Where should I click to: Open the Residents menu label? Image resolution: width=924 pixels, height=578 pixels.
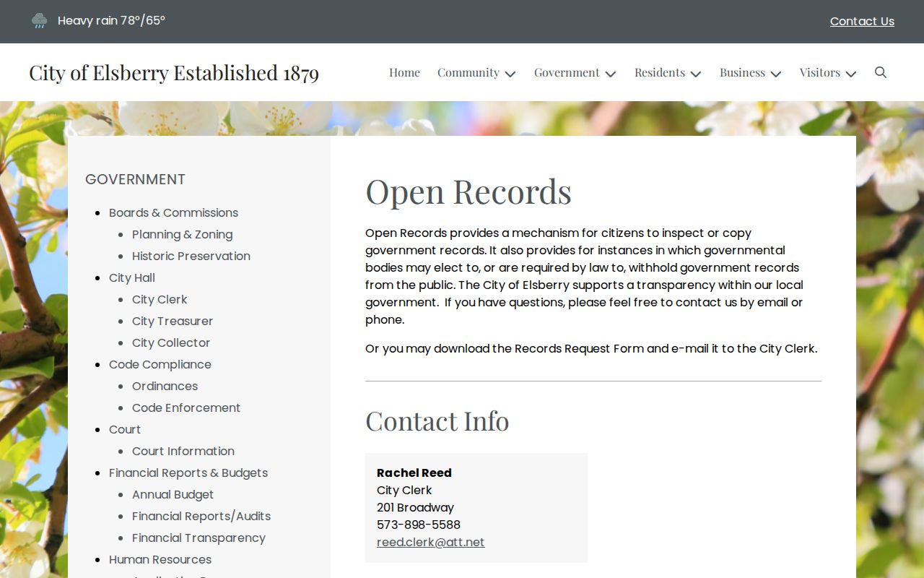pos(660,72)
